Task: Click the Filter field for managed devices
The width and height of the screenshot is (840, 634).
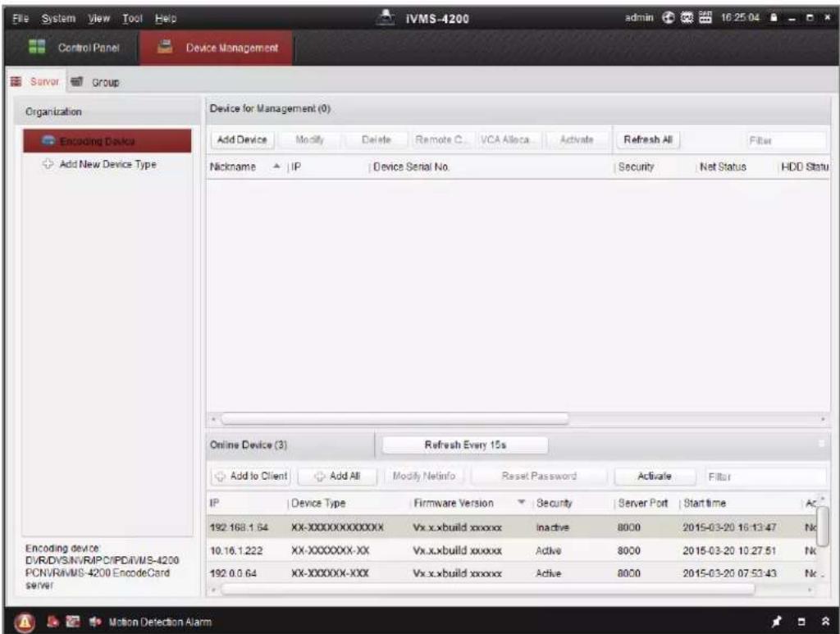Action: (785, 141)
